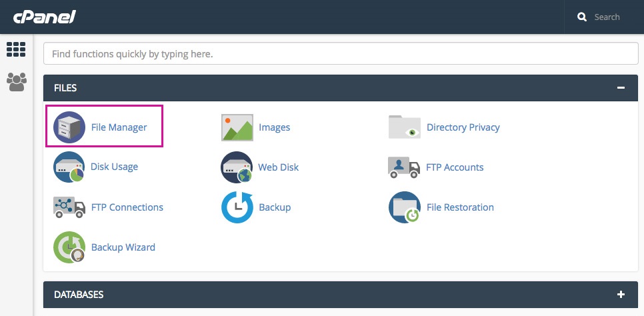Click the FTP Accounts truck icon
This screenshot has width=644, height=316.
tap(404, 167)
